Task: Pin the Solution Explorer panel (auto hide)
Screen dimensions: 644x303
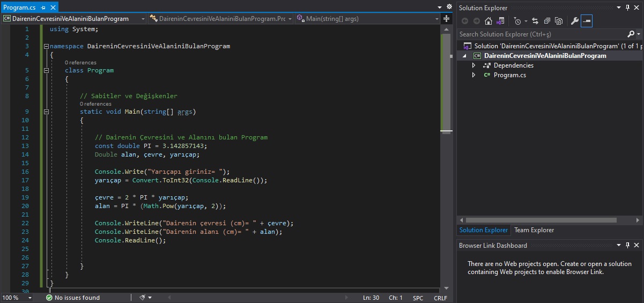Action: (627, 8)
